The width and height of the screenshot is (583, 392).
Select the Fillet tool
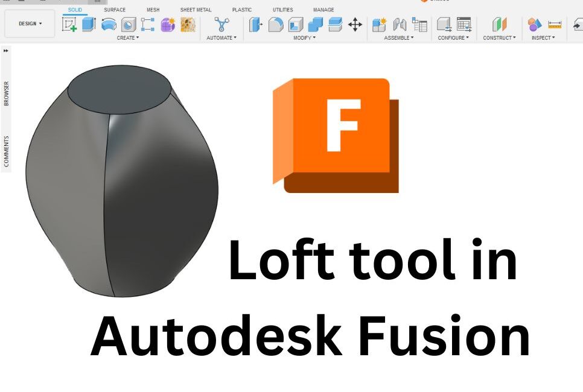(x=276, y=25)
